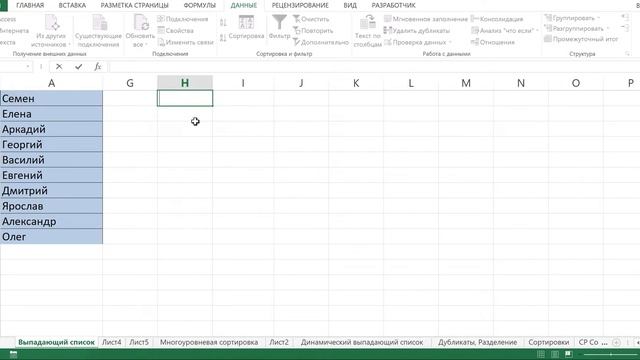Open the ДАННЫЕ ribbon tab
This screenshot has width=640, height=360.
tap(244, 5)
